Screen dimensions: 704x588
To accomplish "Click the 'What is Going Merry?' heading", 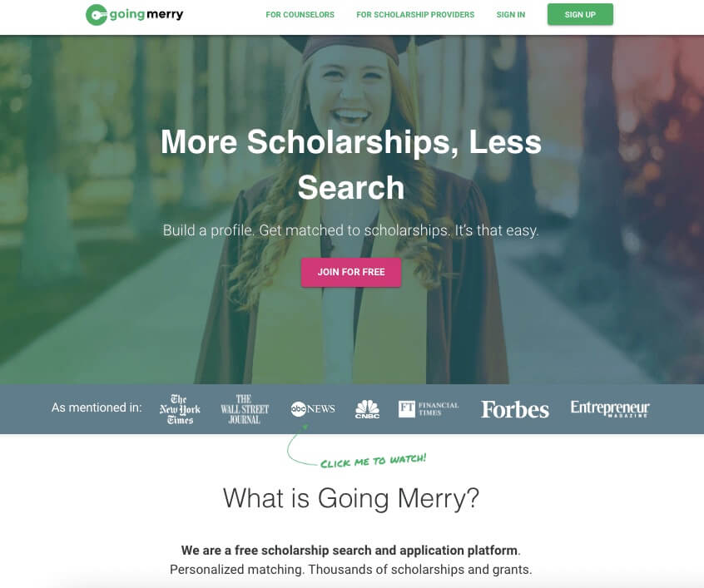I will point(351,498).
